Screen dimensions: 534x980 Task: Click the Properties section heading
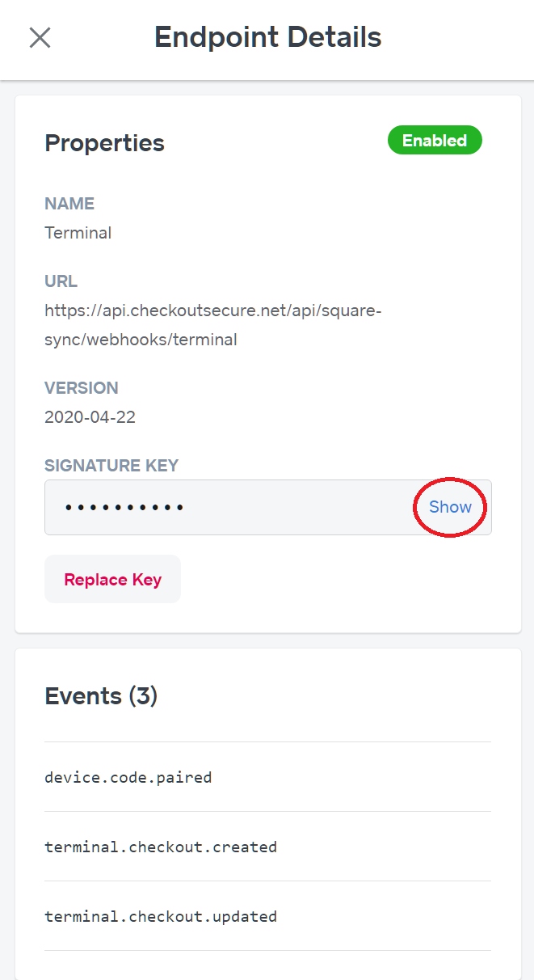coord(104,143)
